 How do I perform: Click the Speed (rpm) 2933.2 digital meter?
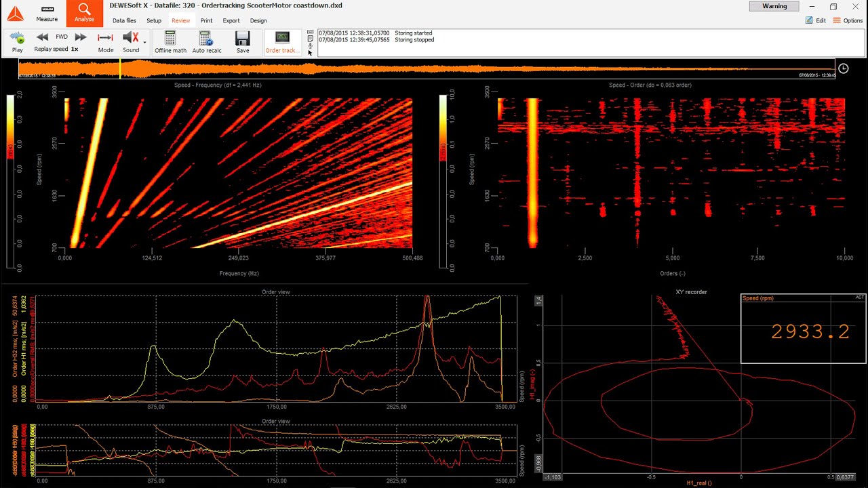click(x=803, y=329)
